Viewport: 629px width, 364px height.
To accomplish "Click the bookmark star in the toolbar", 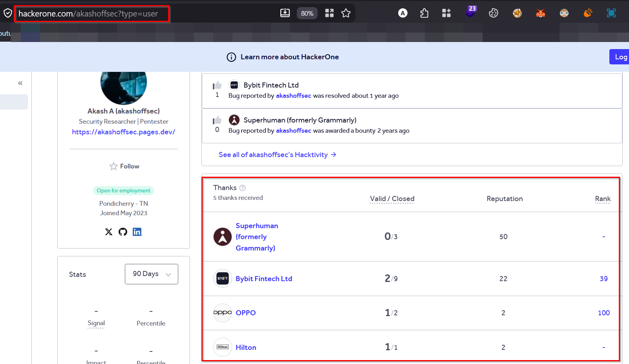I will coord(346,13).
